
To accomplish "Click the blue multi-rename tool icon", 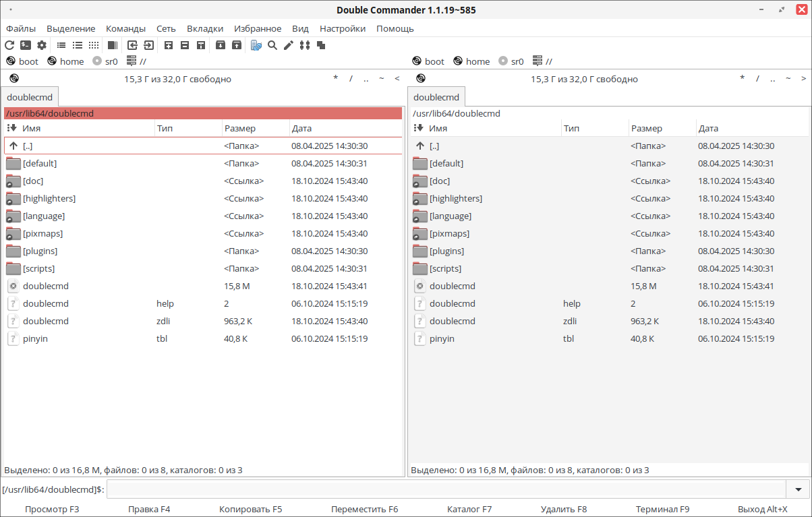I will [256, 45].
